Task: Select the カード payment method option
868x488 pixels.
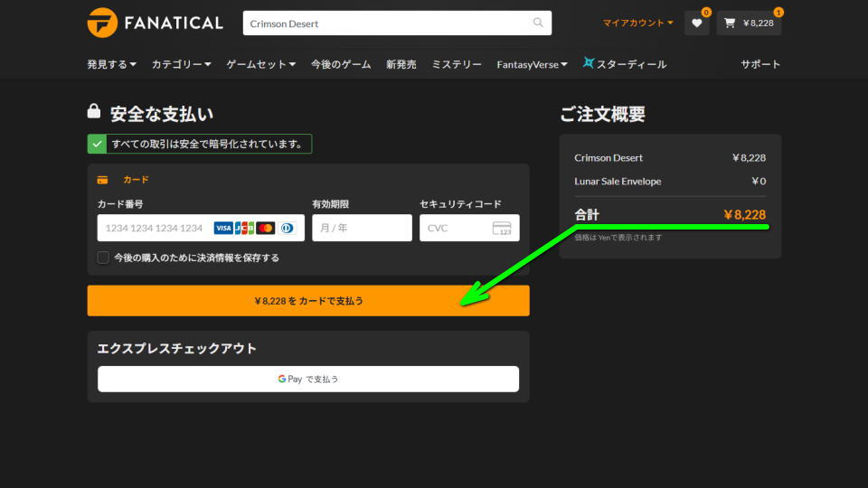Action: click(136, 180)
